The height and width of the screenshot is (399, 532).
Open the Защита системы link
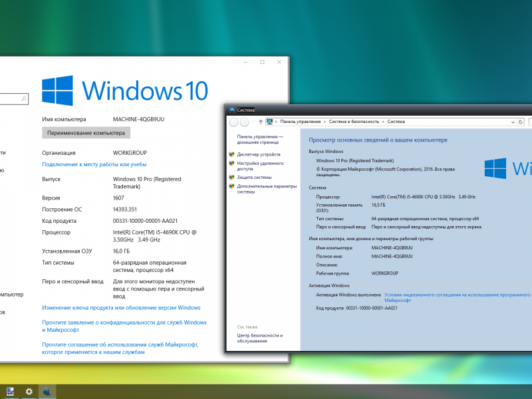[x=254, y=177]
